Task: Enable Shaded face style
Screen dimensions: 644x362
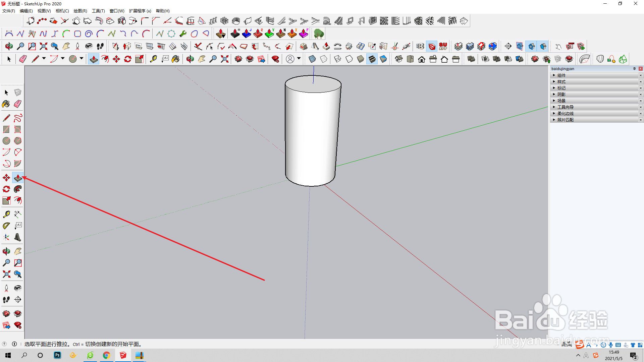Action: 361,59
